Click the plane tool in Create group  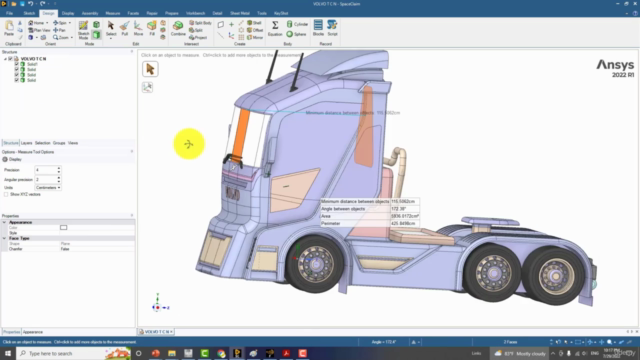(220, 24)
